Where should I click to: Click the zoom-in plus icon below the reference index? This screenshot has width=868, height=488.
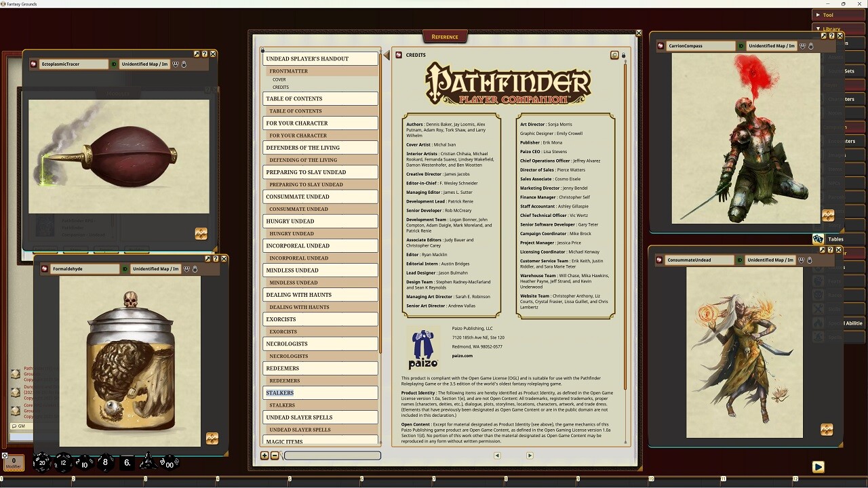[x=264, y=455]
